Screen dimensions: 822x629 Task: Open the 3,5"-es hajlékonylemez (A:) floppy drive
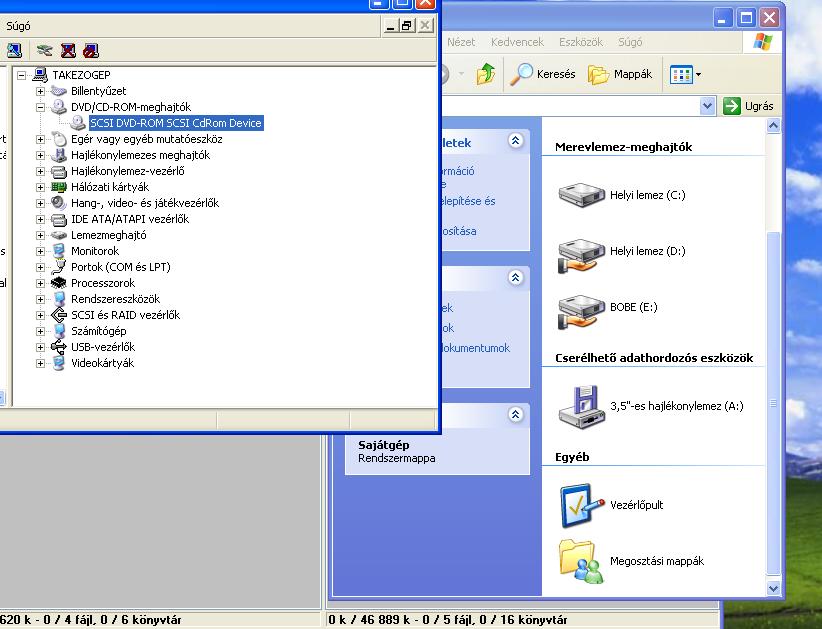point(583,406)
